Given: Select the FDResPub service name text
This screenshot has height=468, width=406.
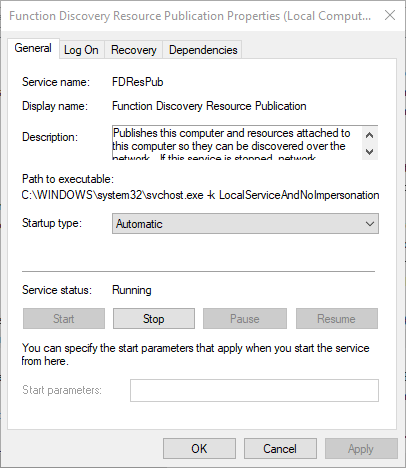Looking at the screenshot, I should coord(138,82).
